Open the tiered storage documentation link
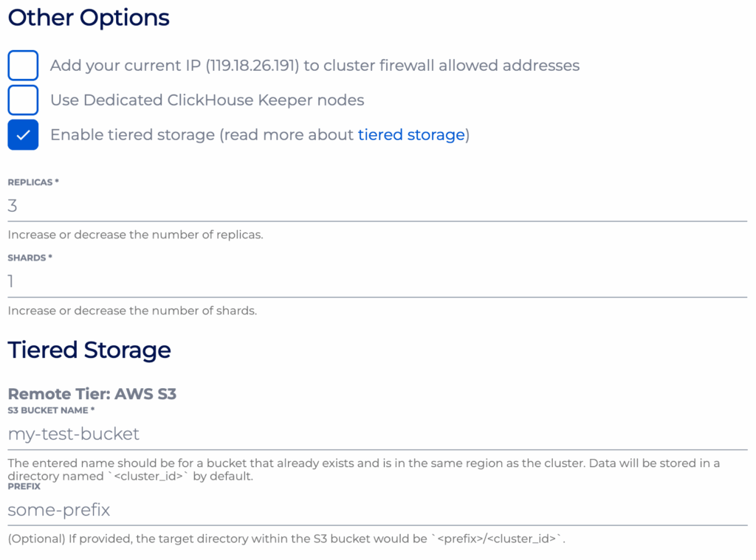756x560 pixels. (411, 135)
